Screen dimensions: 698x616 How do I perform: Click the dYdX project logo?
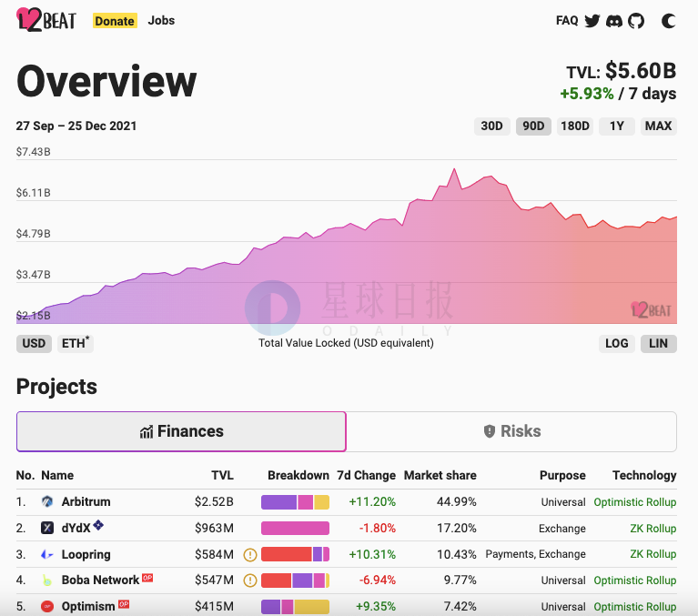(47, 528)
